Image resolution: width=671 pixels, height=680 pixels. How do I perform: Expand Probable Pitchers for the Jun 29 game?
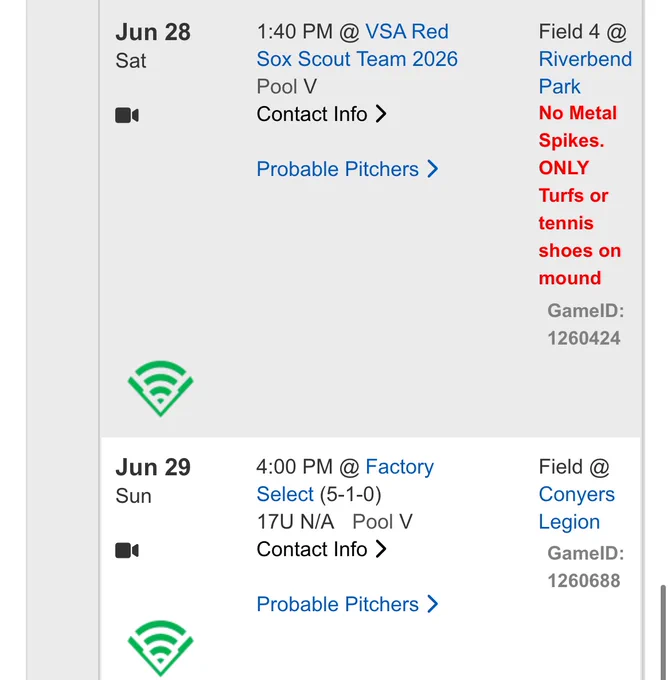[x=347, y=604]
